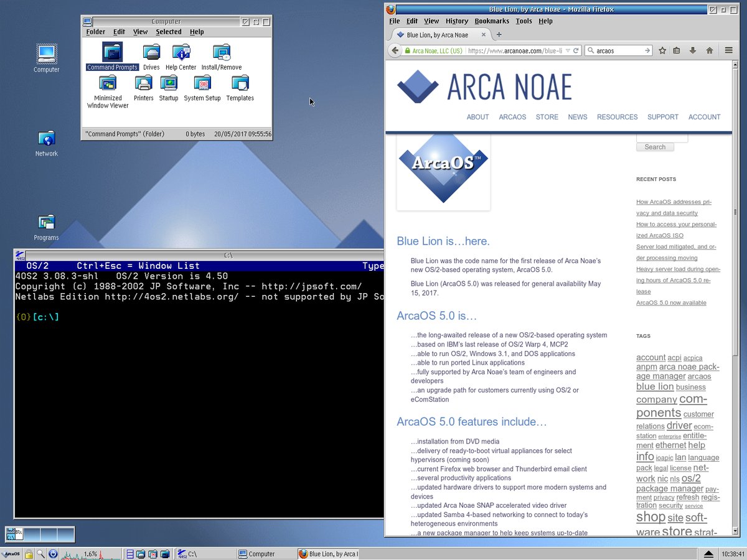Click the Arca Noae header logo
The width and height of the screenshot is (747, 560).
tap(484, 86)
